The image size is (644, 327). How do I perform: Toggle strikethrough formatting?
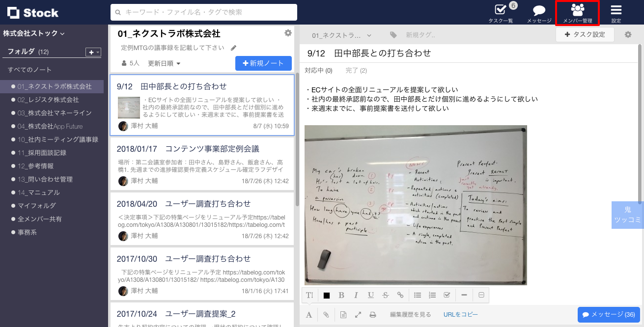pyautogui.click(x=386, y=295)
